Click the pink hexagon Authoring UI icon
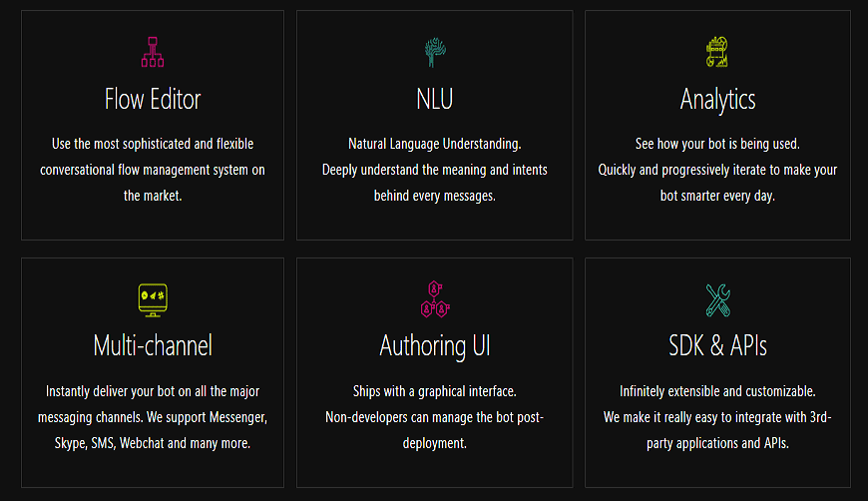 tap(435, 299)
